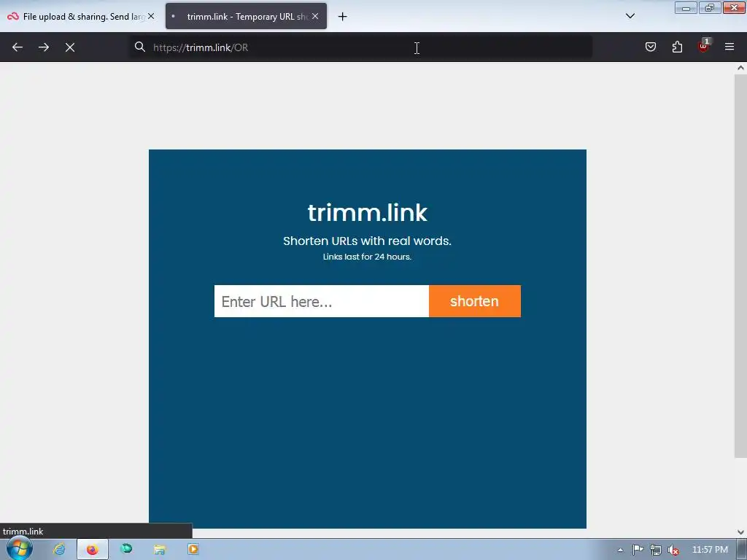
Task: Save page to Pocket
Action: click(x=650, y=47)
